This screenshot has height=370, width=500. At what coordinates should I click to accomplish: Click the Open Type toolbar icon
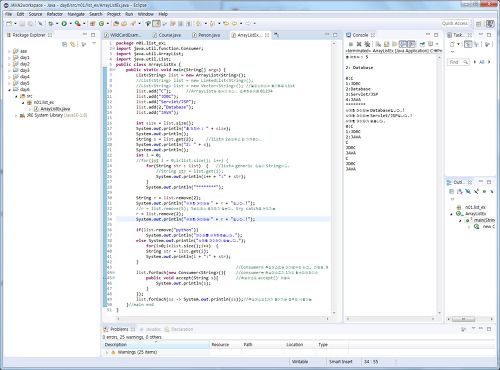coord(116,24)
